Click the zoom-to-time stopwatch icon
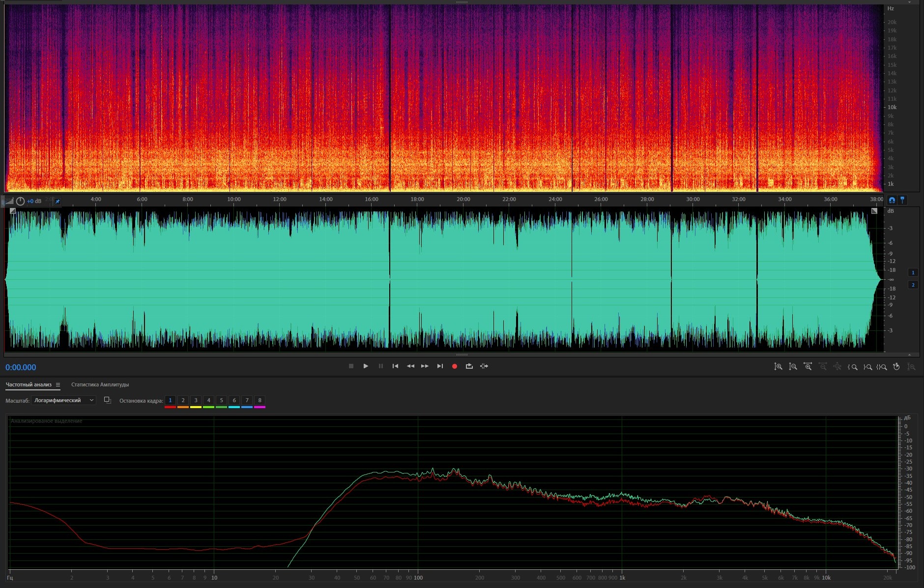Screen dimensions: 924x588 tap(896, 367)
